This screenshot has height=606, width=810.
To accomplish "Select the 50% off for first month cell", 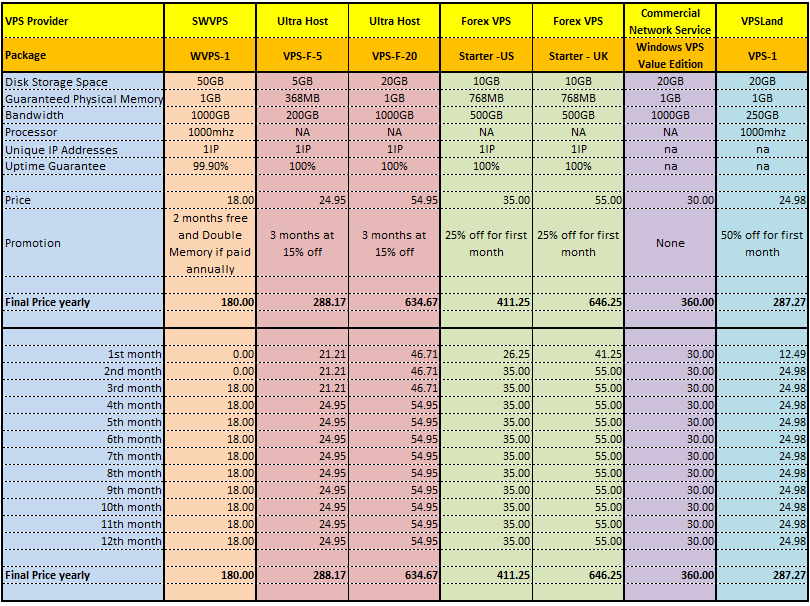I will 762,243.
